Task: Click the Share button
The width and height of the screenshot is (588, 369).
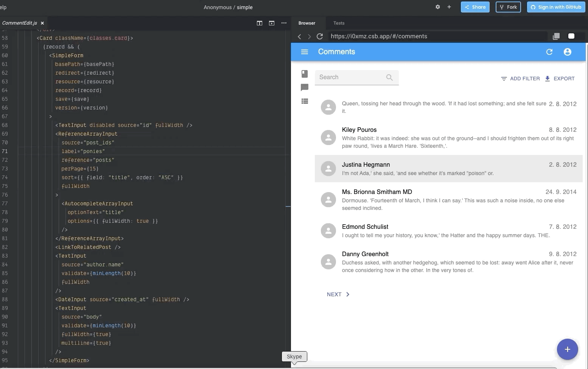Action: click(x=475, y=7)
